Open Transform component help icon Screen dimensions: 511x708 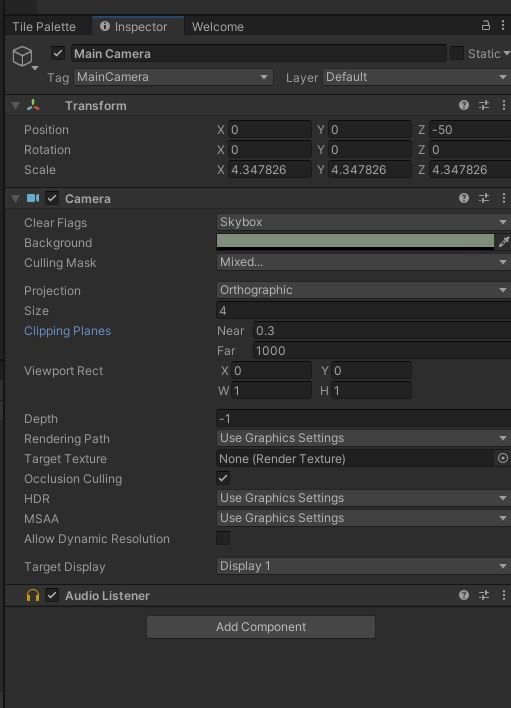click(x=464, y=105)
